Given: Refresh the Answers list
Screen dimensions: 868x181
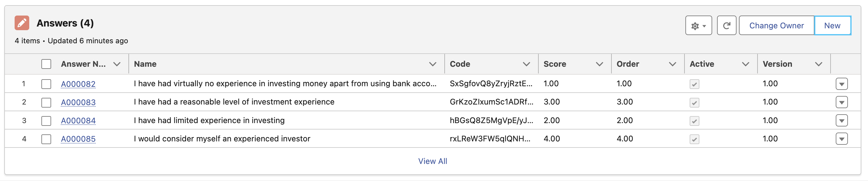Looking at the screenshot, I should [x=726, y=26].
